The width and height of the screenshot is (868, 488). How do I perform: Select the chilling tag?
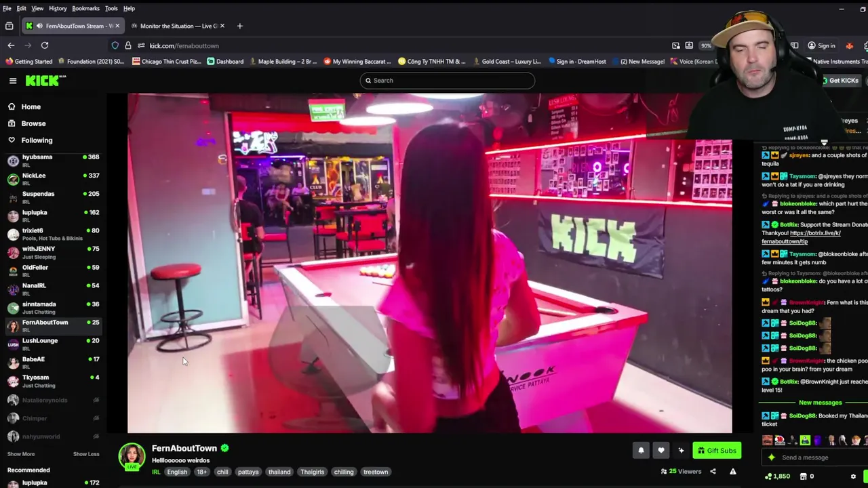click(344, 472)
